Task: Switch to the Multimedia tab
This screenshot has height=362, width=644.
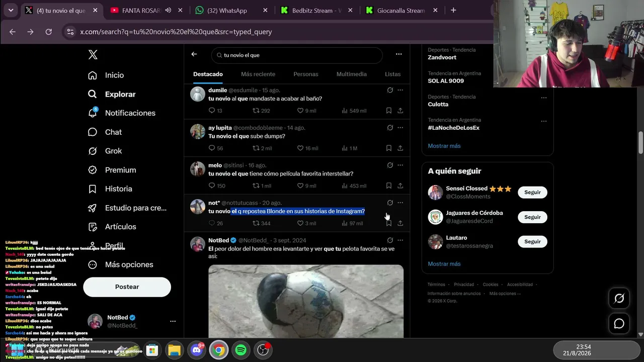Action: click(352, 74)
